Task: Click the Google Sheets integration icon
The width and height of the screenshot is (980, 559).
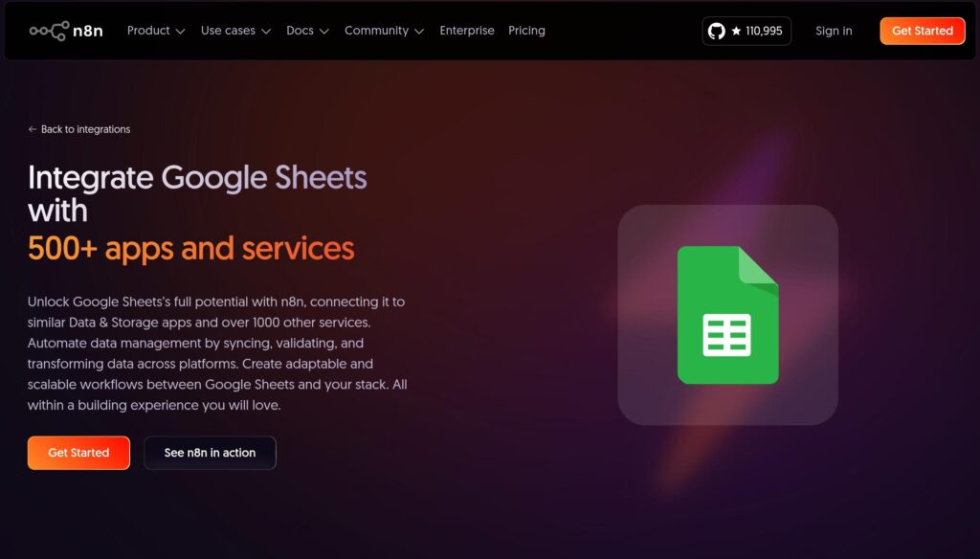Action: point(727,315)
